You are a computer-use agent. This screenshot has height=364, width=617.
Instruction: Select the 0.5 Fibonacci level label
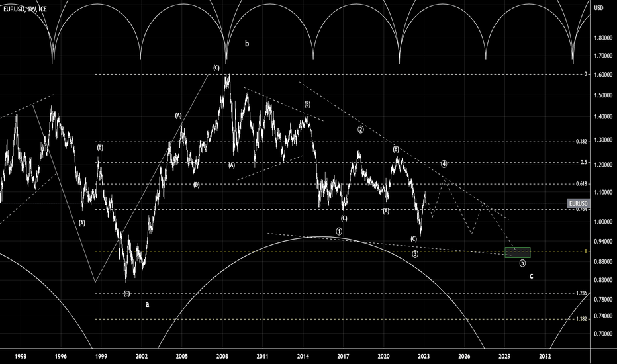583,163
